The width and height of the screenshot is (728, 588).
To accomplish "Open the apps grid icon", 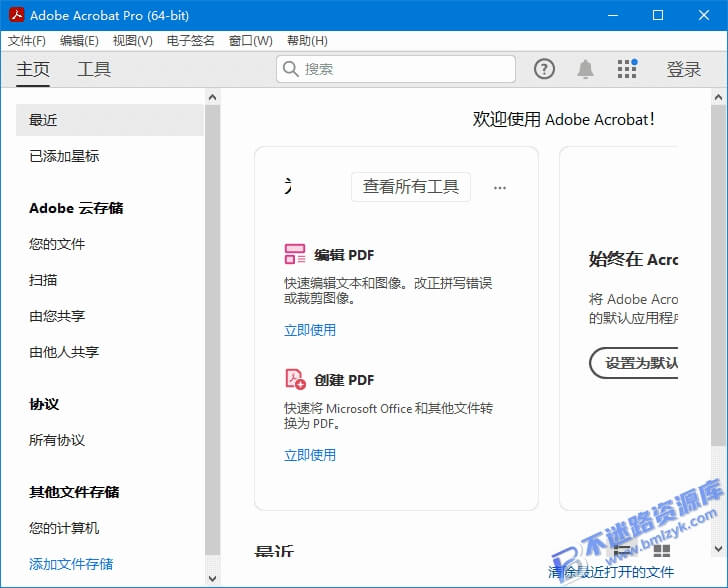I will tap(627, 69).
